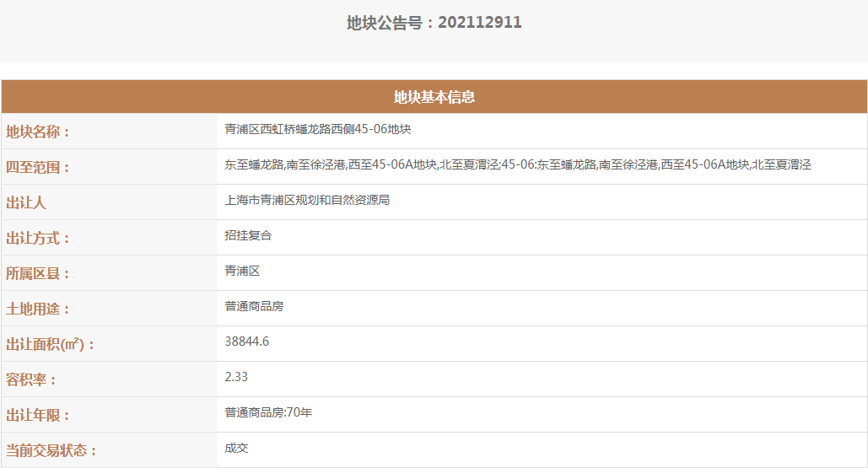The image size is (868, 468).
Task: Click the 容积率 label
Action: pyautogui.click(x=31, y=379)
